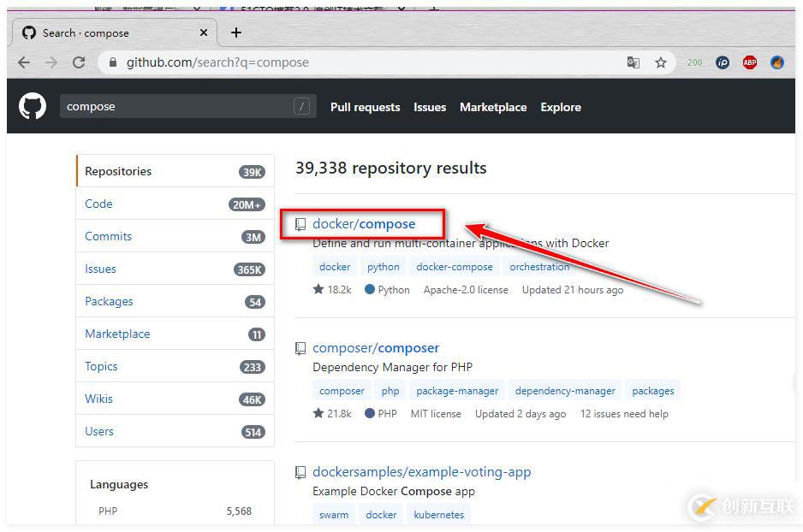
Task: Filter search results by Issues in the sidebar
Action: (x=175, y=269)
